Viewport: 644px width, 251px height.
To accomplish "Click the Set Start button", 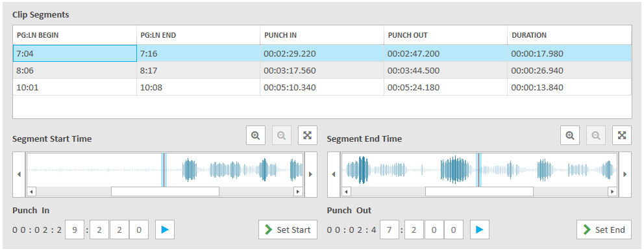I will (288, 230).
